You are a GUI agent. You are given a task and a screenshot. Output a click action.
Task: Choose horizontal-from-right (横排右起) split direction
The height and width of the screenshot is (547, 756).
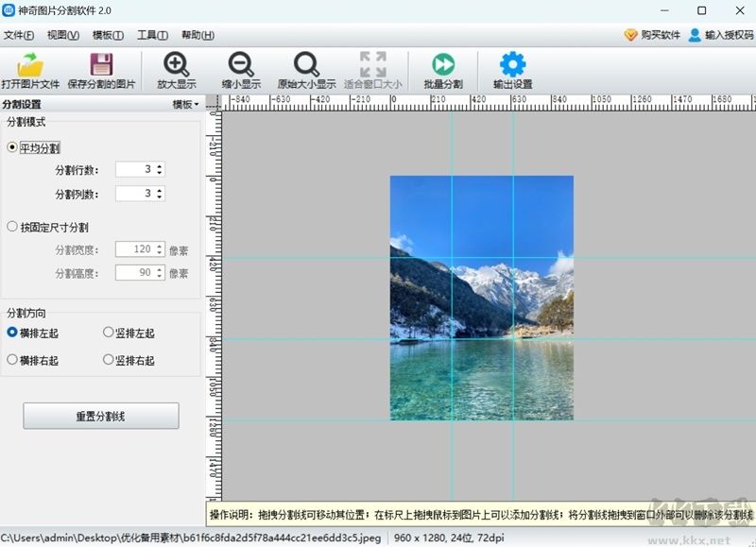pos(12,360)
